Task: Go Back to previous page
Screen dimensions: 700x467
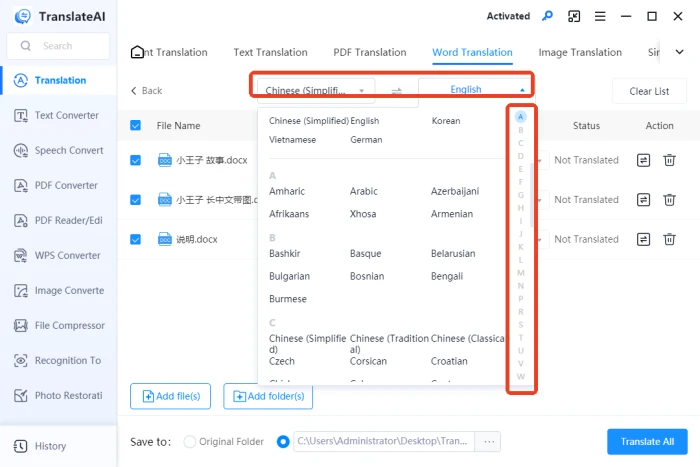Action: (x=146, y=91)
